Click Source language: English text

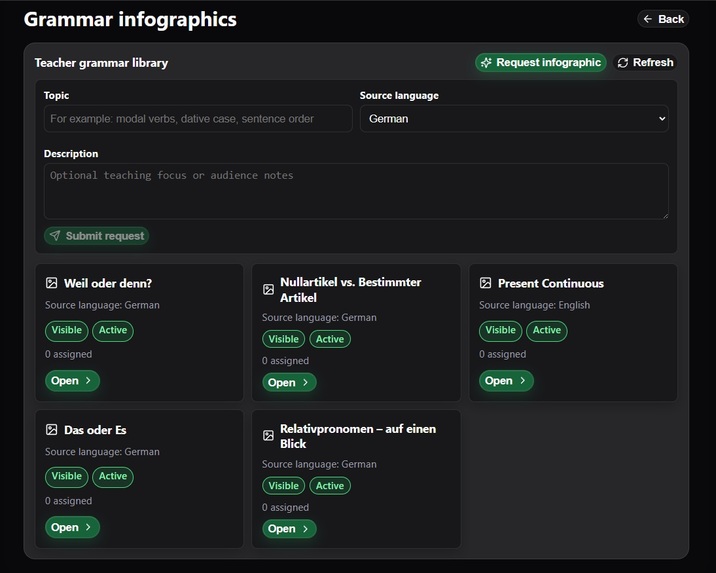pyautogui.click(x=534, y=305)
